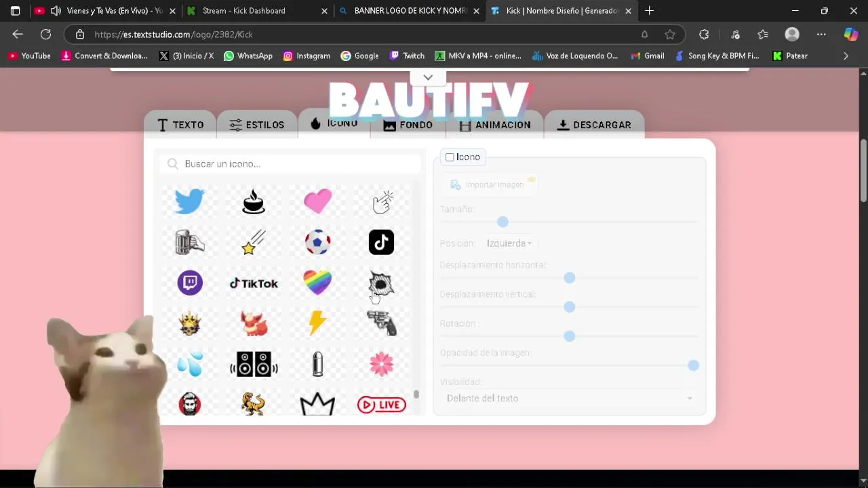Choose the coffee cup icon
The height and width of the screenshot is (488, 868).
coord(254,201)
